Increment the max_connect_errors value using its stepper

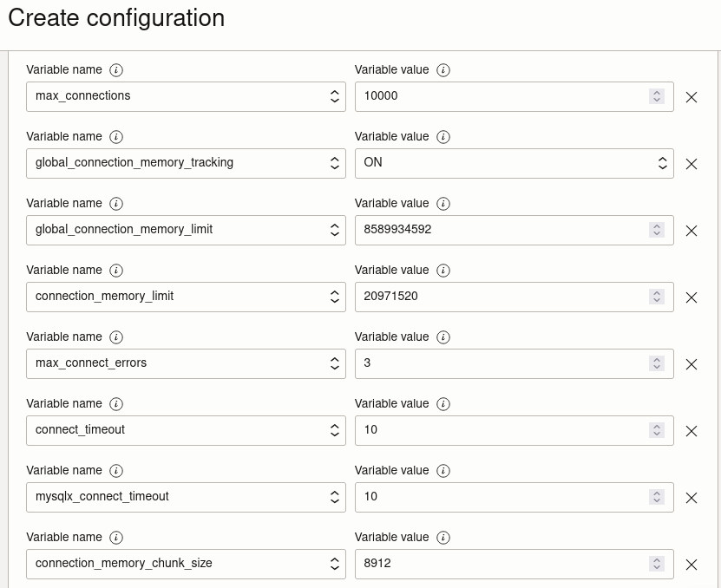[x=656, y=360]
